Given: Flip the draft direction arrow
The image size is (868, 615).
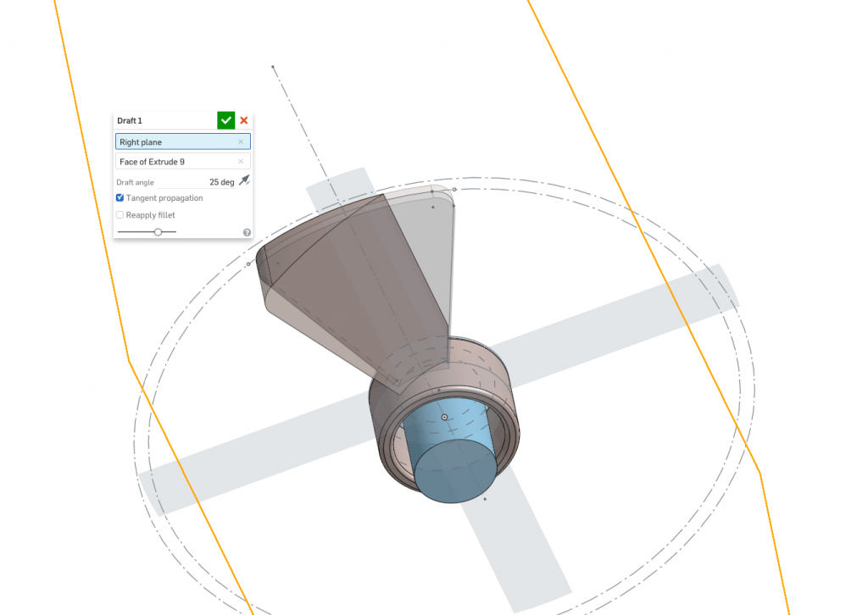Looking at the screenshot, I should pyautogui.click(x=243, y=180).
